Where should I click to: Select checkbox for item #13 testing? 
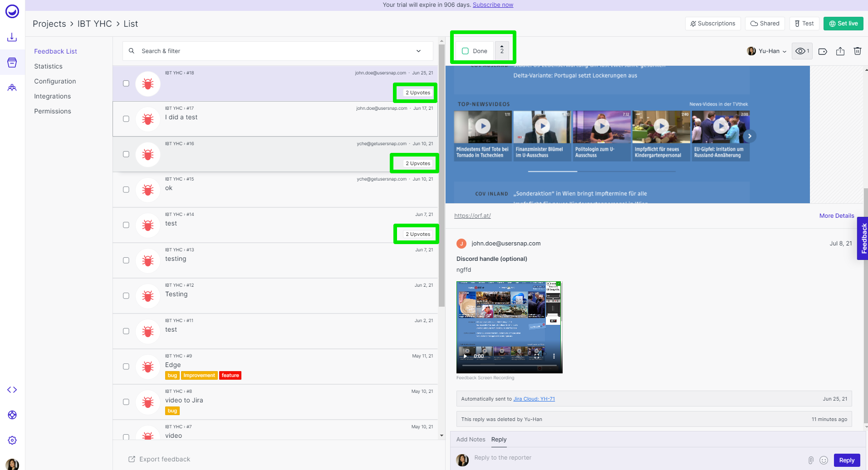tap(126, 260)
